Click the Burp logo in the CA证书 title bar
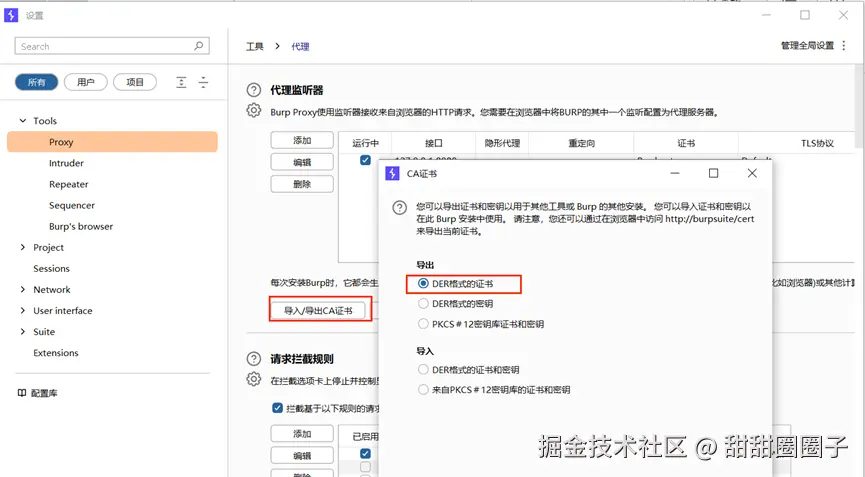Image resolution: width=865 pixels, height=477 pixels. tap(392, 173)
